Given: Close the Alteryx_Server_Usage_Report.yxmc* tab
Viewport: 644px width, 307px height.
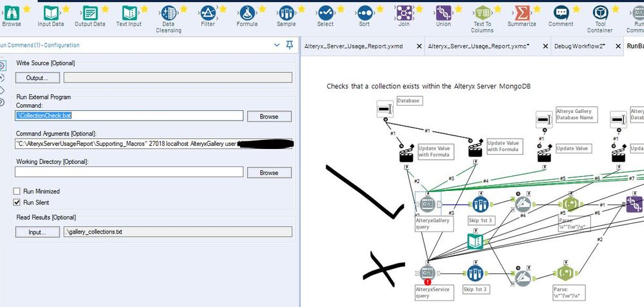Looking at the screenshot, I should [x=545, y=46].
